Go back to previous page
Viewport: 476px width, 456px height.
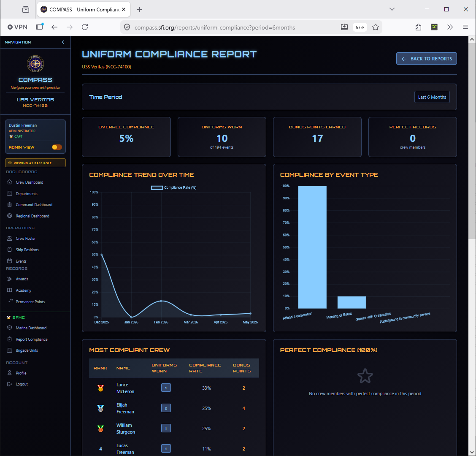click(x=54, y=27)
